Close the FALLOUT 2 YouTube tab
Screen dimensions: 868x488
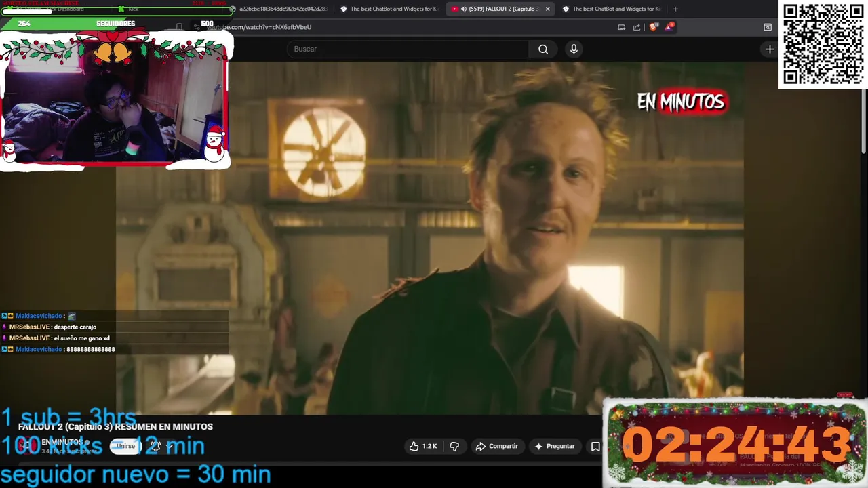[x=548, y=9]
